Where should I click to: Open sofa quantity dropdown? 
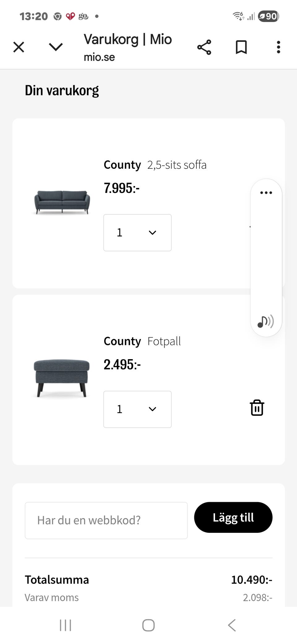coord(137,233)
